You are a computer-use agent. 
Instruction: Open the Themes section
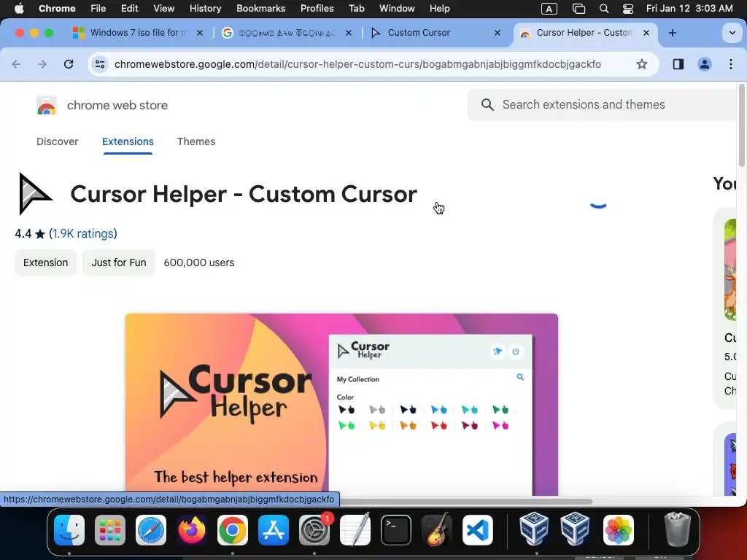196,141
